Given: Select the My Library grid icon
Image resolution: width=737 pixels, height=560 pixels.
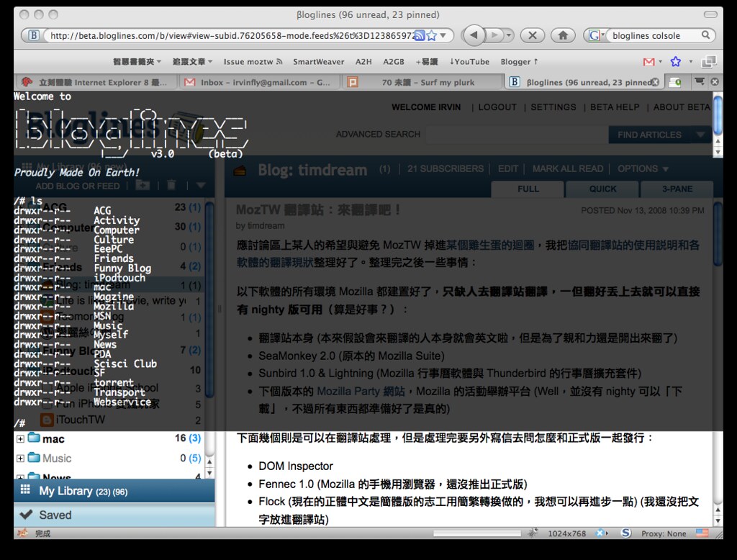Looking at the screenshot, I should click(x=26, y=490).
